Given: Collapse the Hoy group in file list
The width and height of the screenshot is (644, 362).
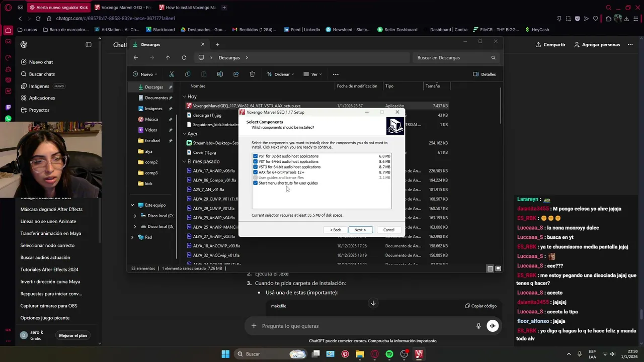Looking at the screenshot, I should click(185, 97).
